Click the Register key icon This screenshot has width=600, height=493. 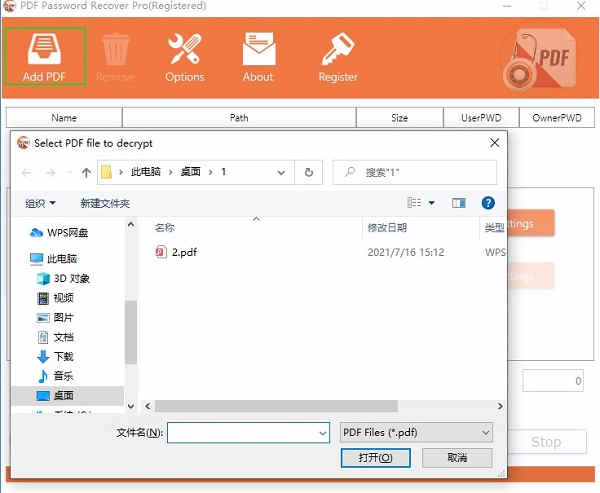coord(338,49)
